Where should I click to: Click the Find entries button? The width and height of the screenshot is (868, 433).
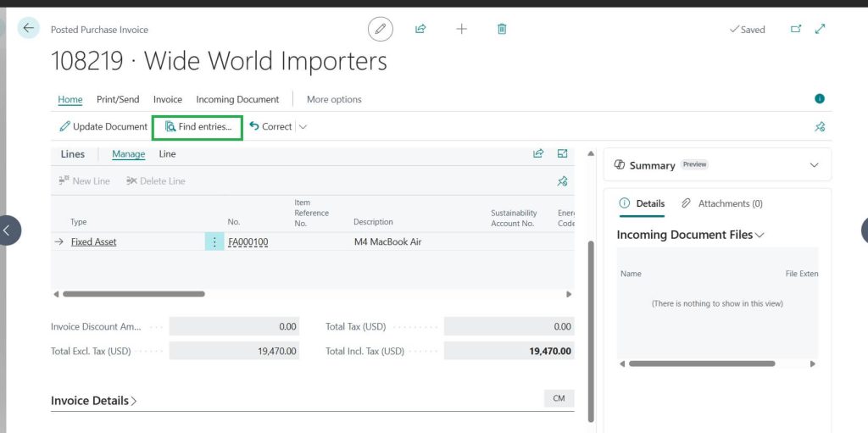point(198,127)
